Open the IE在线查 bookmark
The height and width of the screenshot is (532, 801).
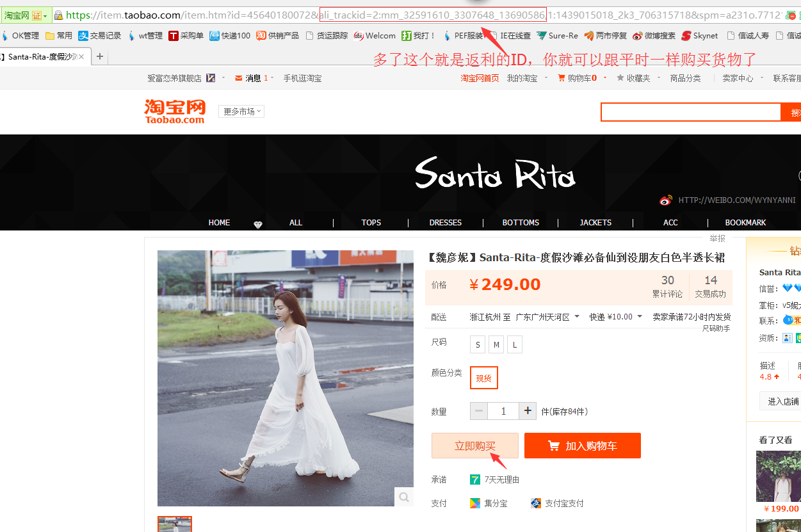pyautogui.click(x=510, y=36)
